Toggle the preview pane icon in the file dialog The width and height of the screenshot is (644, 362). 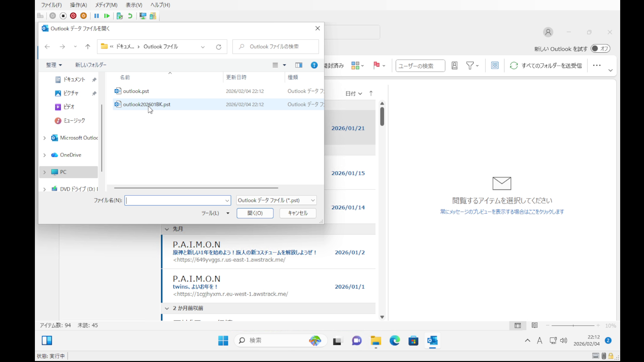(299, 65)
